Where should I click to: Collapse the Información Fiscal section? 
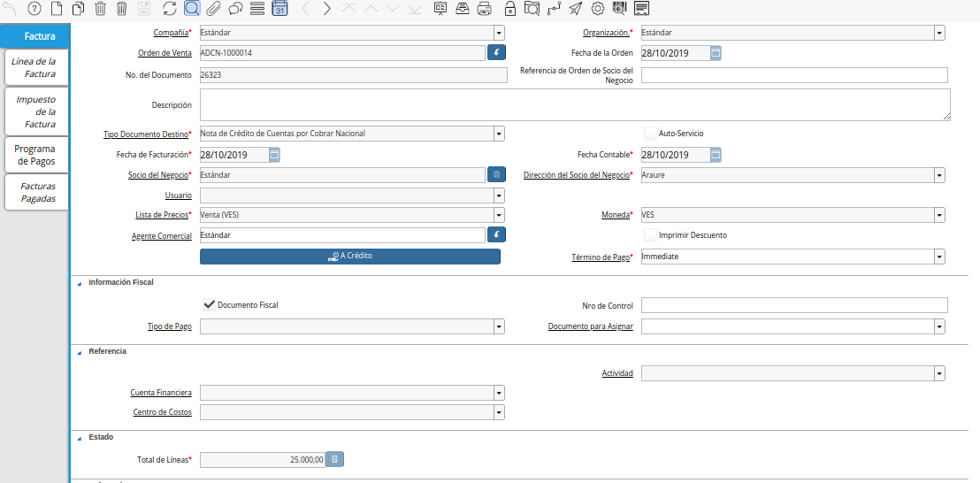[80, 282]
